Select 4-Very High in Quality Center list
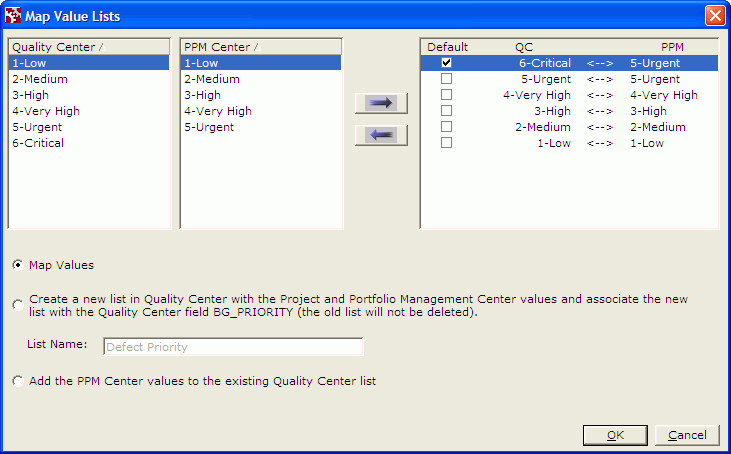 (x=46, y=111)
